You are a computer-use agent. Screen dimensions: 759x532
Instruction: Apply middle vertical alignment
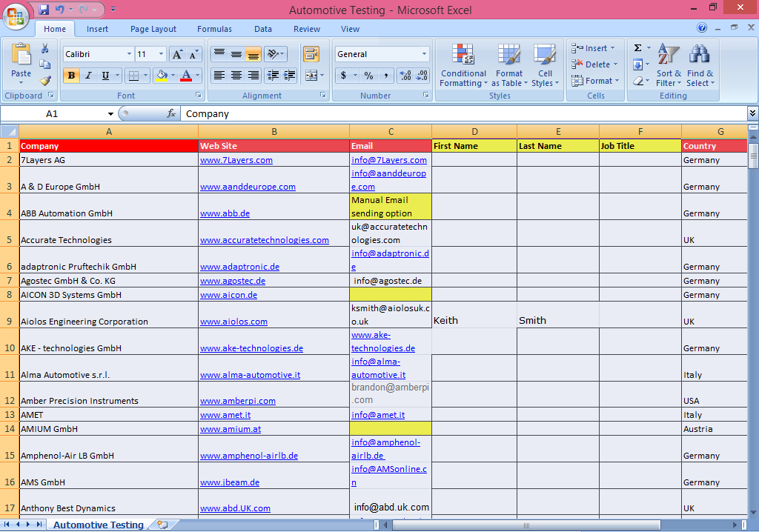coord(236,54)
